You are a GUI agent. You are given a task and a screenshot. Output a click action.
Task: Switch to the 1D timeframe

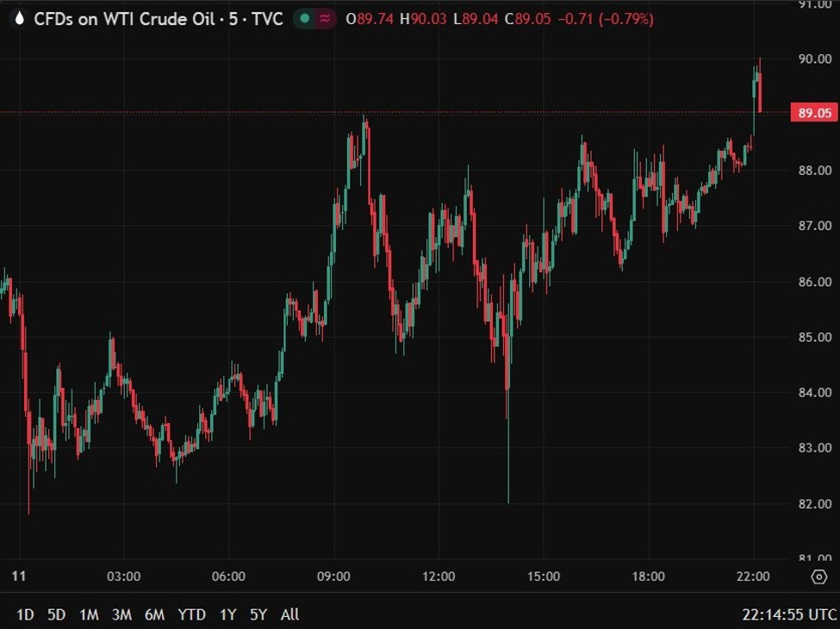[x=25, y=614]
